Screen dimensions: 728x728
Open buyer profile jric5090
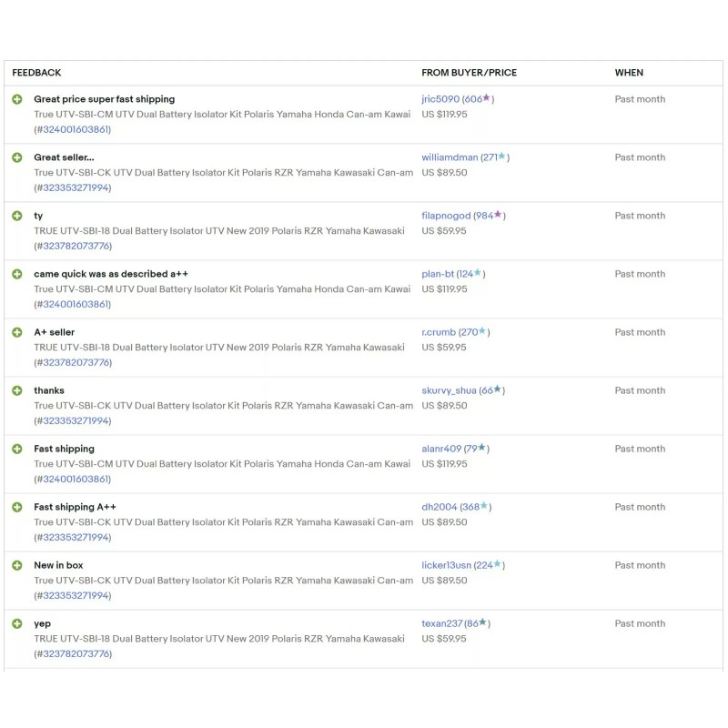440,99
